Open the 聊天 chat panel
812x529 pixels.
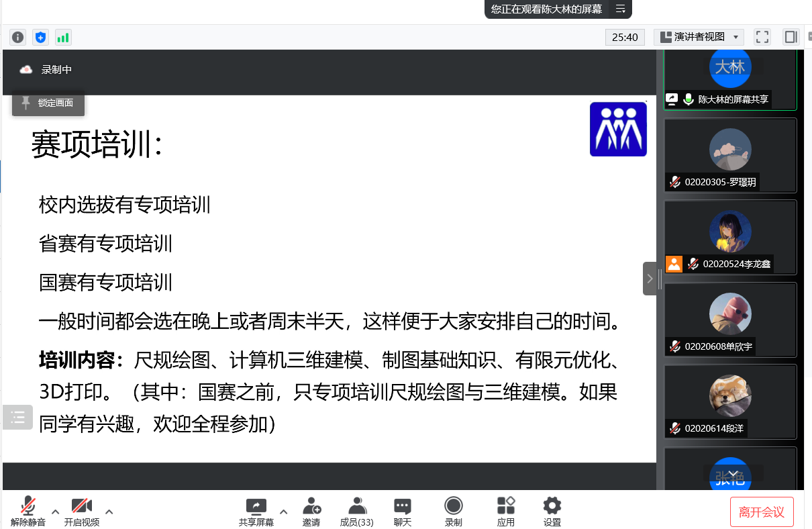(x=403, y=511)
